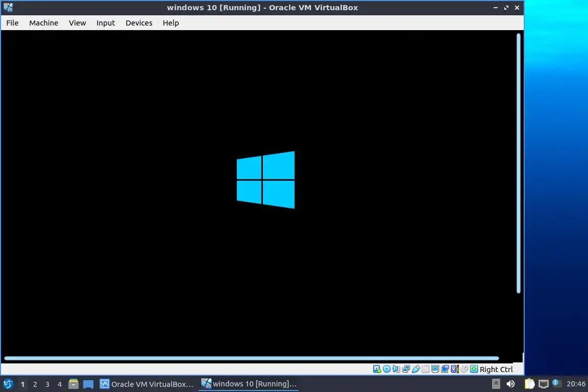Image resolution: width=588 pixels, height=392 pixels.
Task: Open the Lubuntu start menu
Action: pos(8,384)
